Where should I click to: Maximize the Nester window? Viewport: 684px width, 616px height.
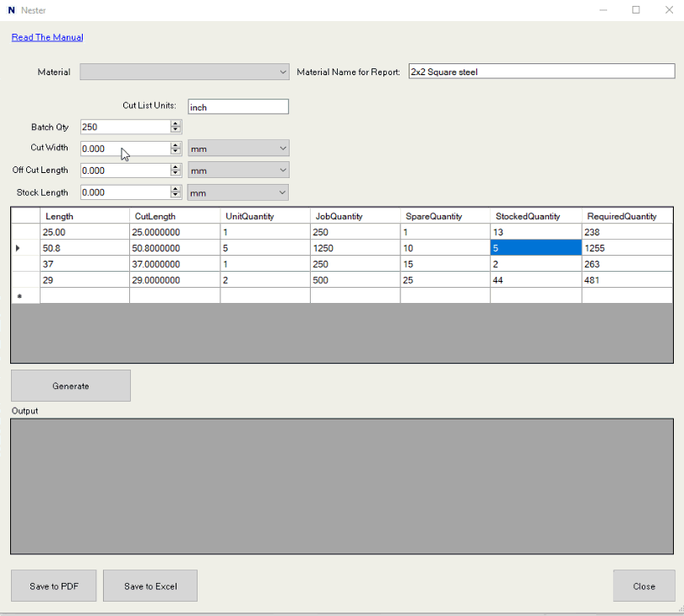click(x=636, y=9)
